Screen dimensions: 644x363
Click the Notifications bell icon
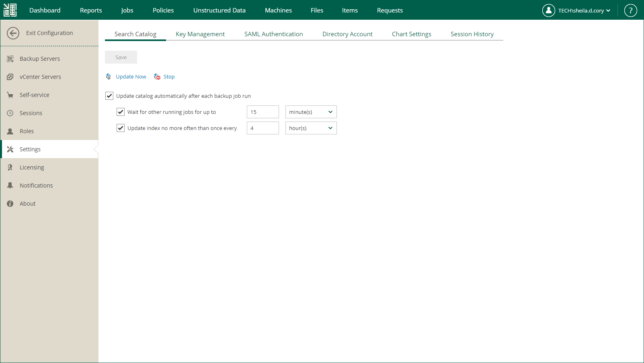click(x=10, y=186)
